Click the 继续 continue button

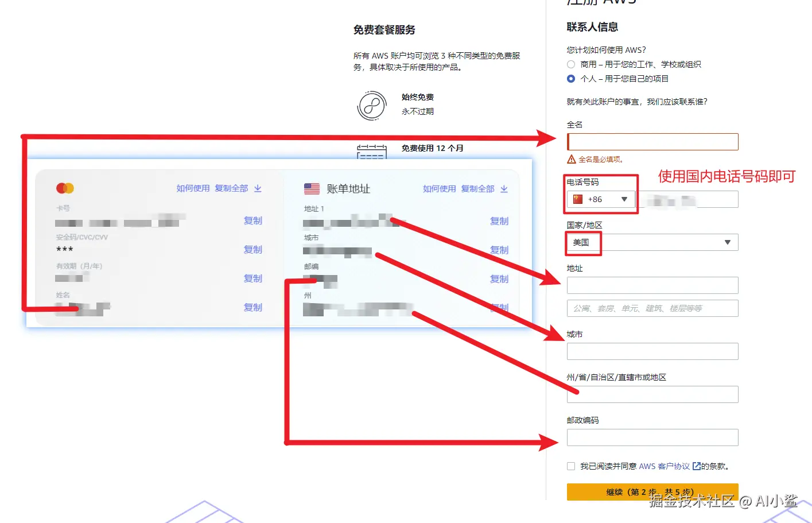[652, 492]
